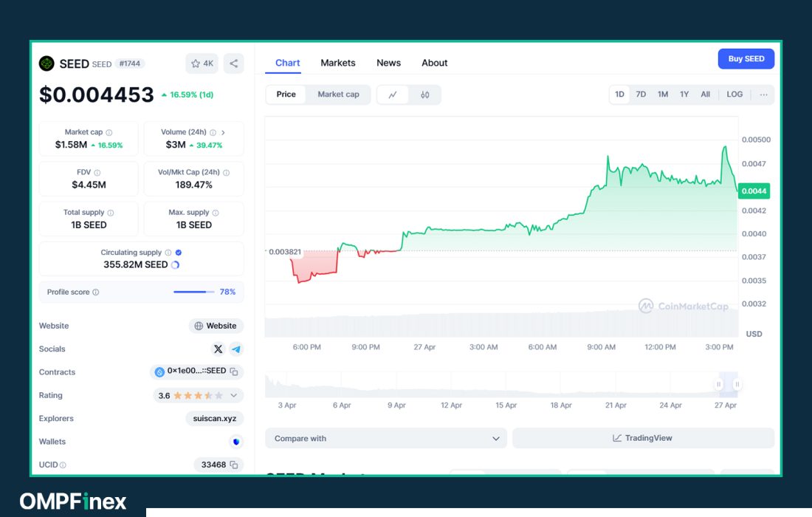Screen dimensions: 812x517
Task: Click the left range handle on timeline
Action: click(718, 384)
